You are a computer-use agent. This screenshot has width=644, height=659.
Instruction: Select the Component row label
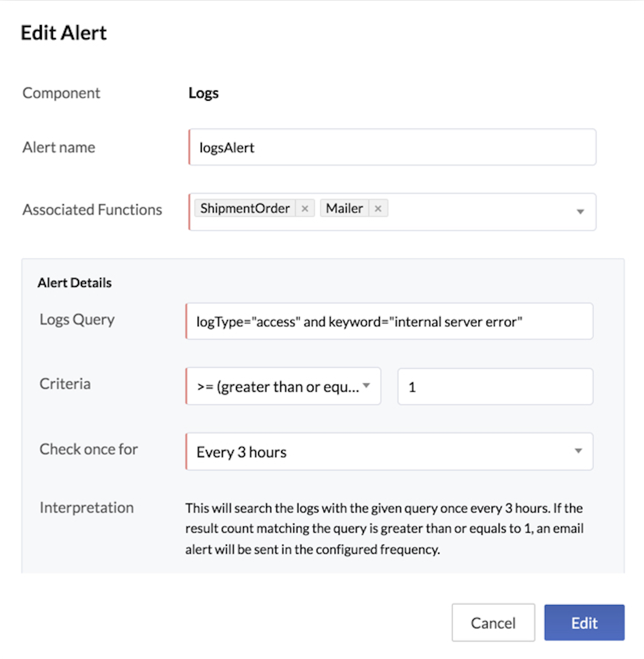61,93
